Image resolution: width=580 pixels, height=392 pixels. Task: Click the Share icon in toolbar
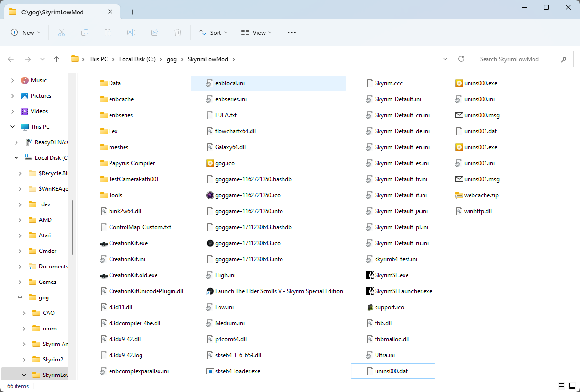pos(155,32)
